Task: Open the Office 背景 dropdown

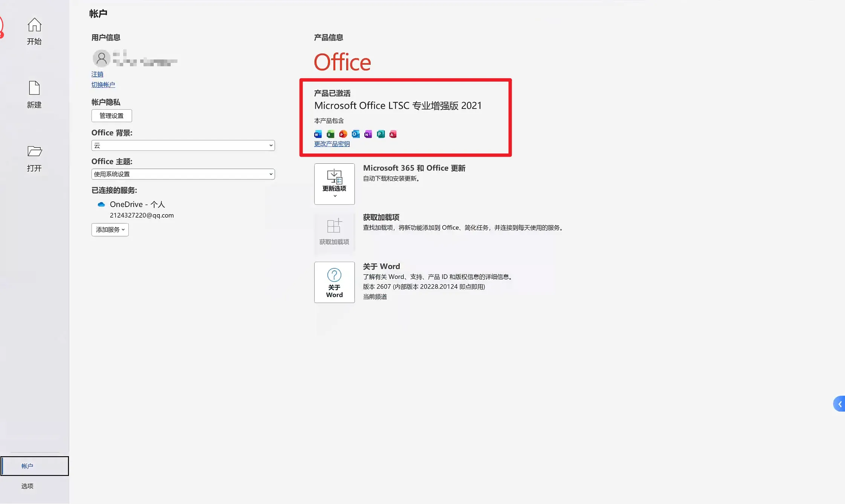Action: 183,145
